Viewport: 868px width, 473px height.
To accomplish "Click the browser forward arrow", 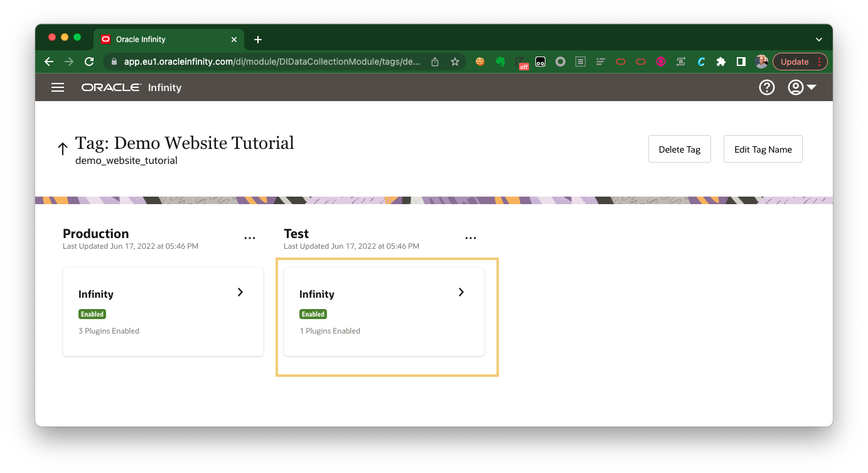I will (x=69, y=62).
